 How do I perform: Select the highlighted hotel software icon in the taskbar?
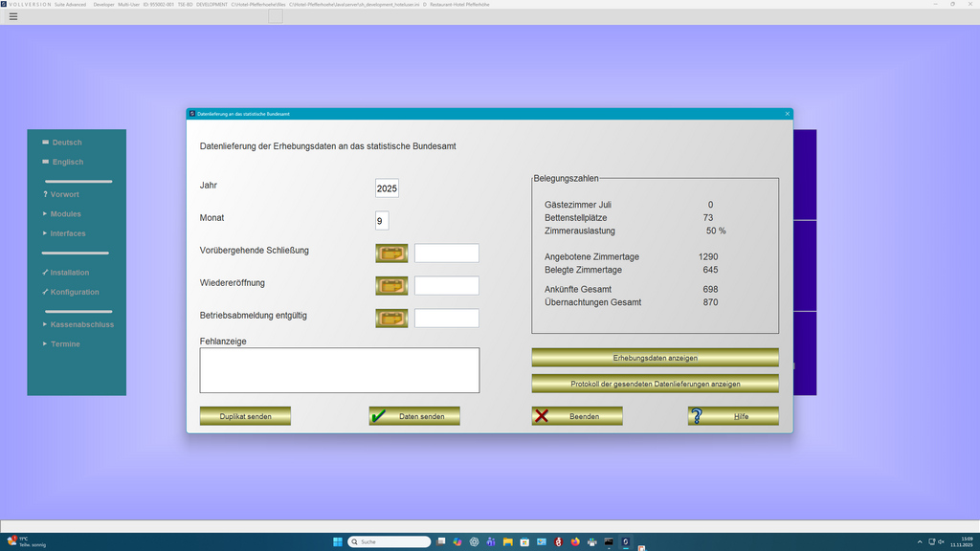625,541
